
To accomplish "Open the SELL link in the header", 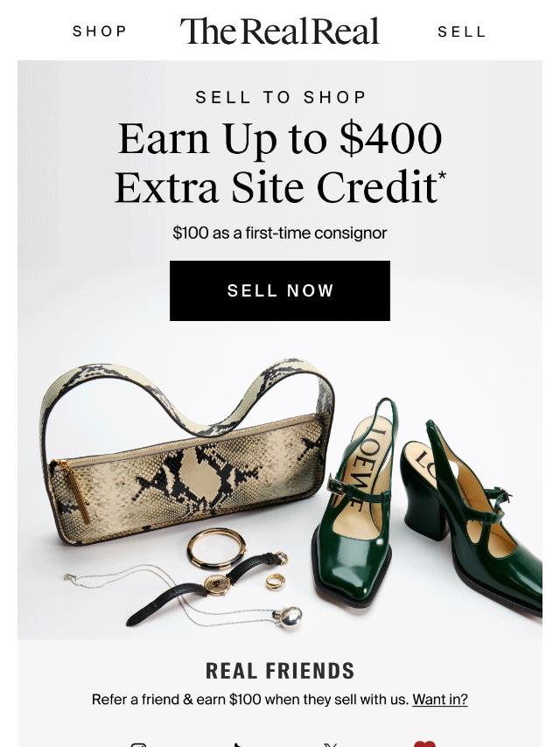I will [461, 31].
